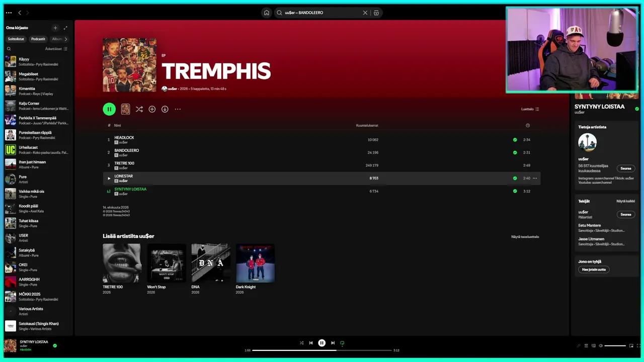
Task: Seek in the playback progress bar
Action: [322, 350]
